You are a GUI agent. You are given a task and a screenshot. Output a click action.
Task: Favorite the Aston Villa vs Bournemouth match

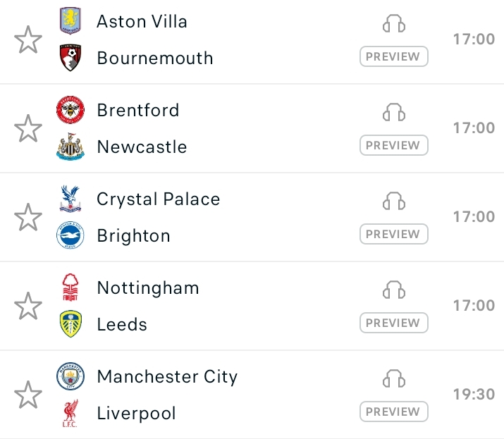click(28, 39)
